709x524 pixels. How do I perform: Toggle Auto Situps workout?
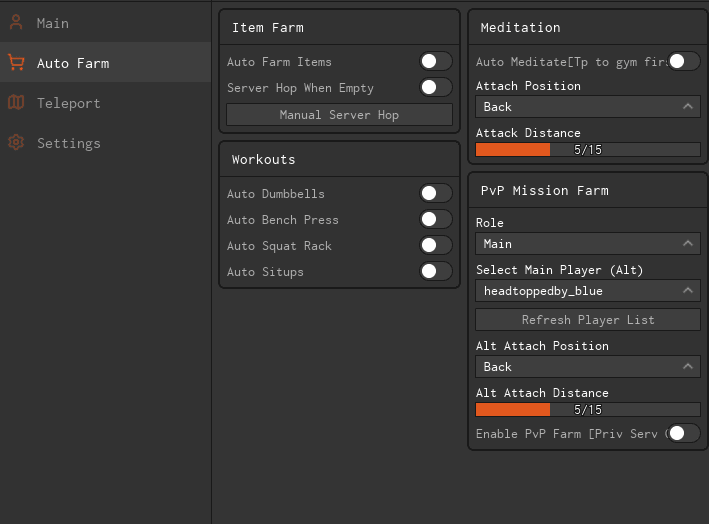(x=435, y=272)
